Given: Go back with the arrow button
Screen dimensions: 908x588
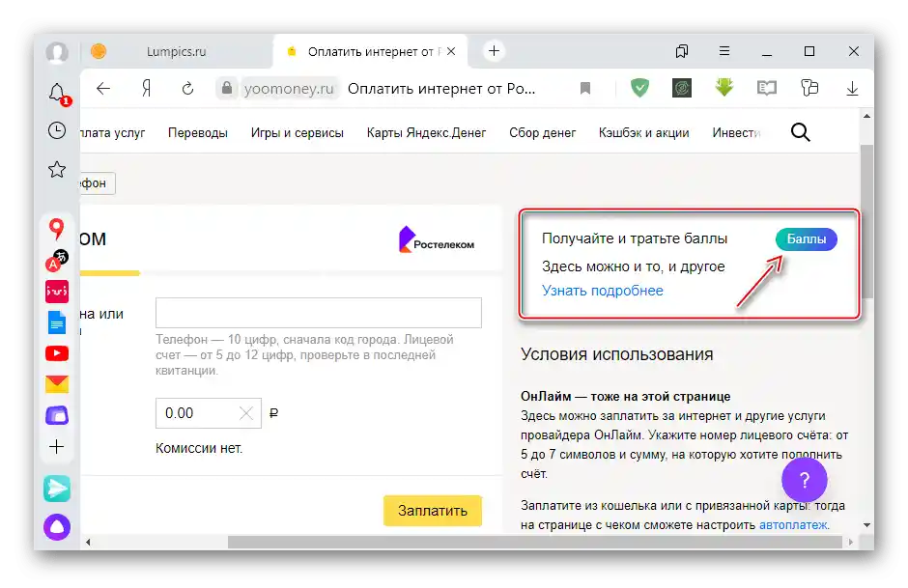Looking at the screenshot, I should click(103, 89).
